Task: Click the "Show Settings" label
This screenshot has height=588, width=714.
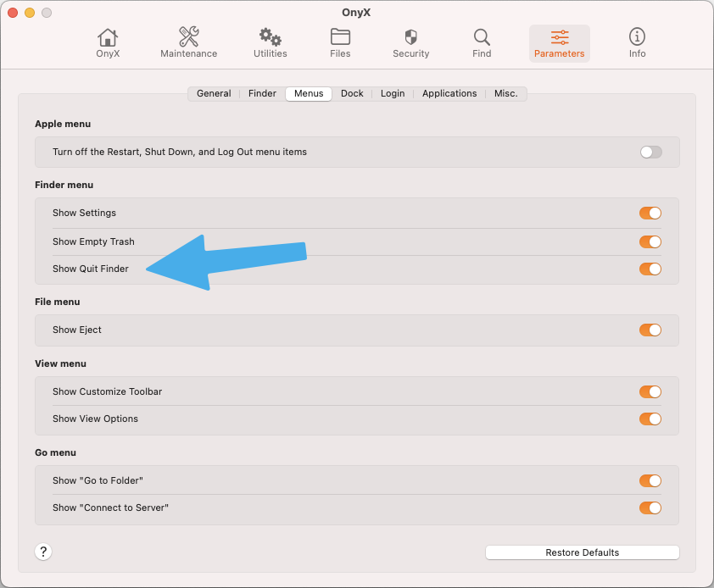Action: (x=84, y=213)
